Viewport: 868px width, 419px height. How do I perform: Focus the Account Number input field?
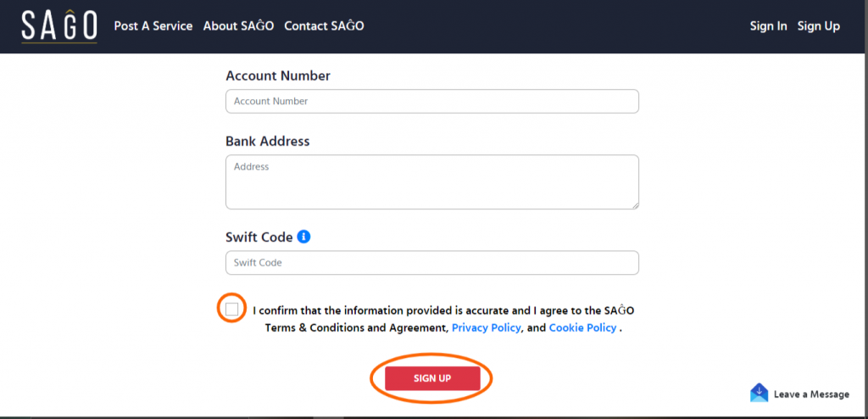coord(431,102)
